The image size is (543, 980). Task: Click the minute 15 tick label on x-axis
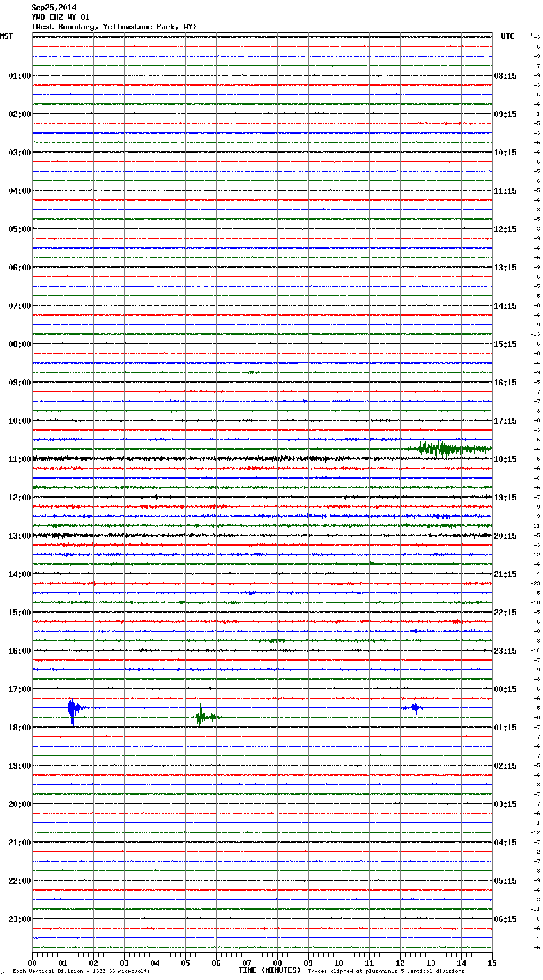pos(492,963)
